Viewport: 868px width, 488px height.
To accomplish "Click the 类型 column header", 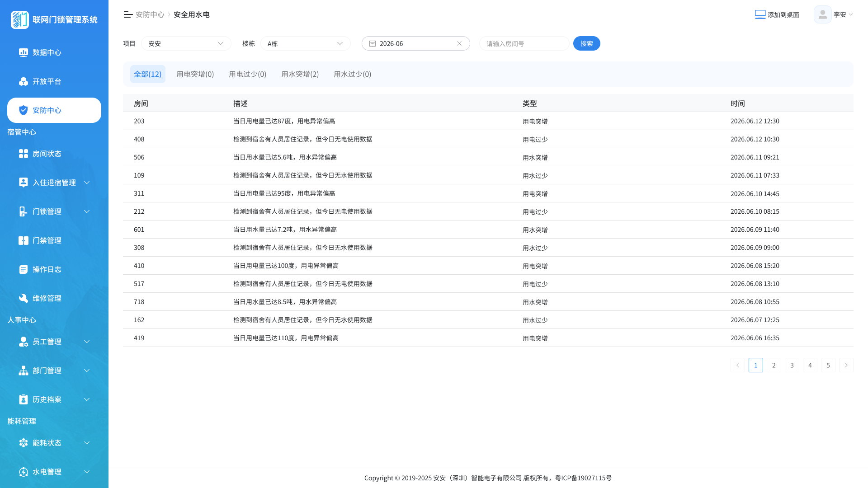I will pyautogui.click(x=530, y=103).
